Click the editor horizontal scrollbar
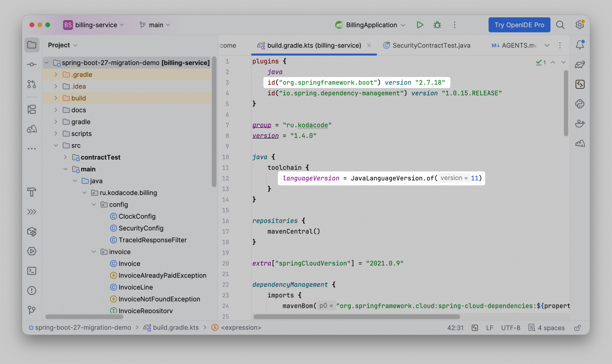This screenshot has width=612, height=364. 357,317
